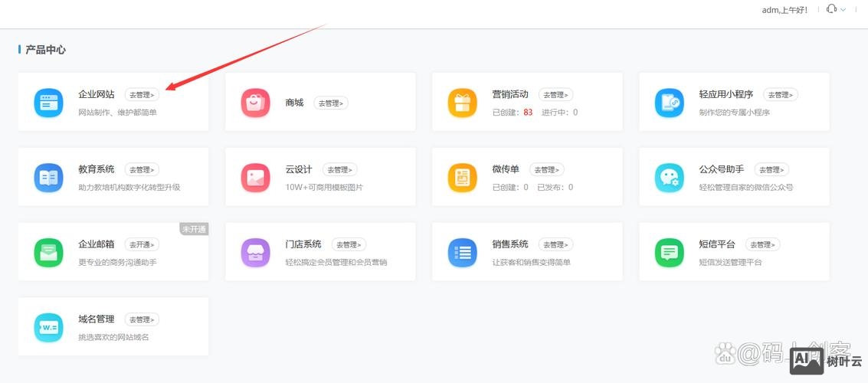868x383 pixels.
Task: Click 去管理 button for 营销活动
Action: pyautogui.click(x=555, y=95)
